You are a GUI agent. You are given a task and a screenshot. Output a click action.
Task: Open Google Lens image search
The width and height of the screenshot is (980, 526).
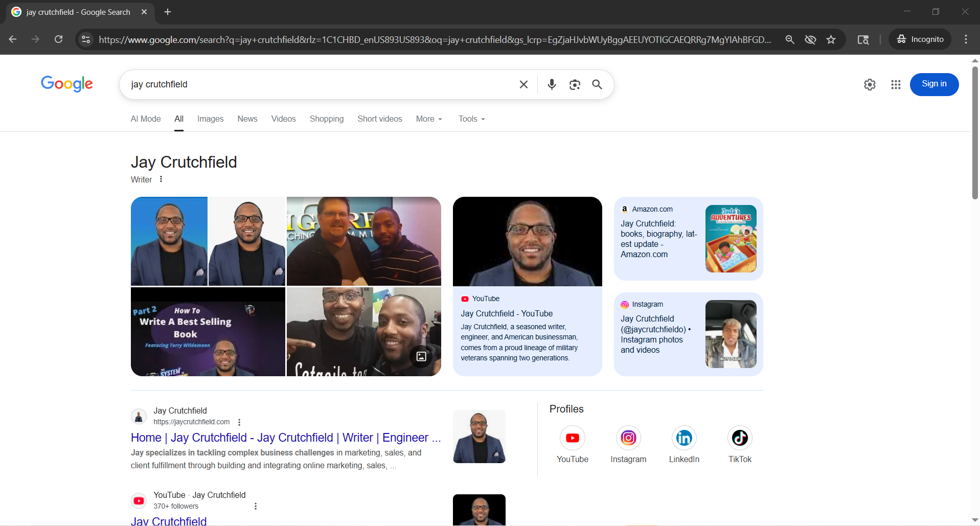coord(575,84)
